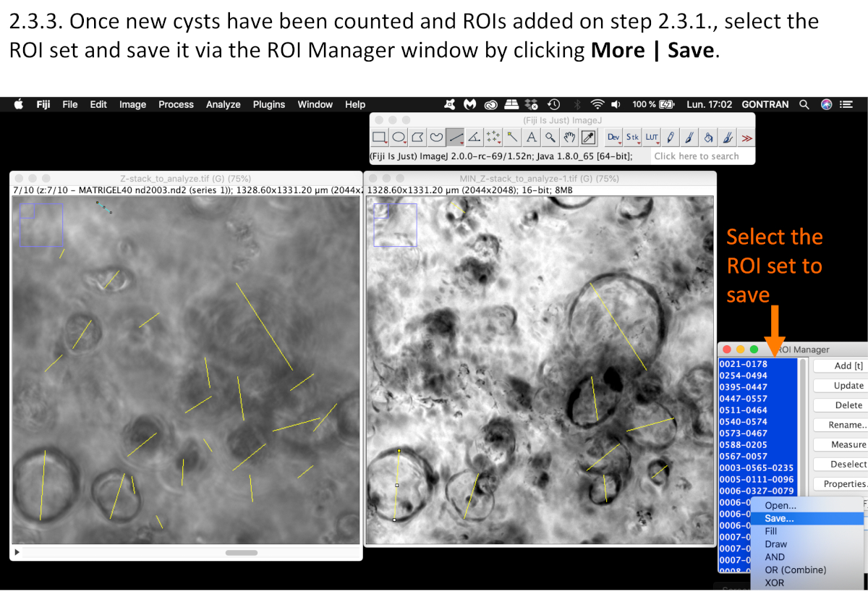Select the Text tool

pyautogui.click(x=531, y=137)
